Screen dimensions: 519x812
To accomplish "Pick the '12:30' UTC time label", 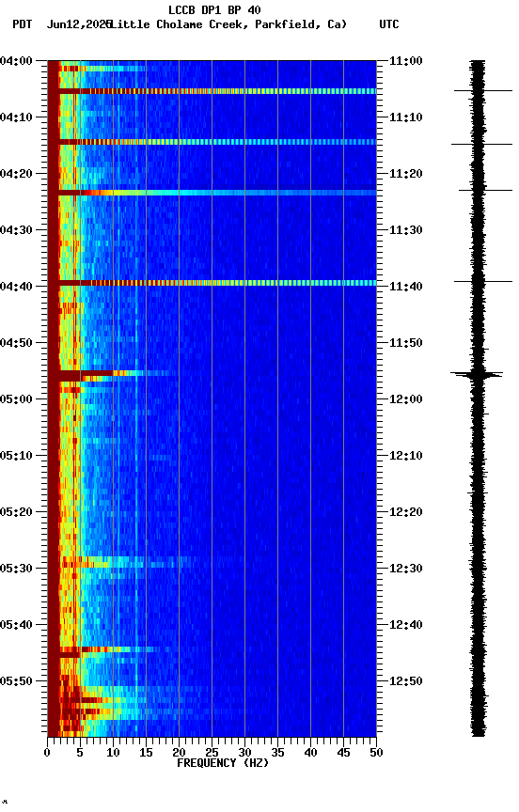I will (406, 569).
